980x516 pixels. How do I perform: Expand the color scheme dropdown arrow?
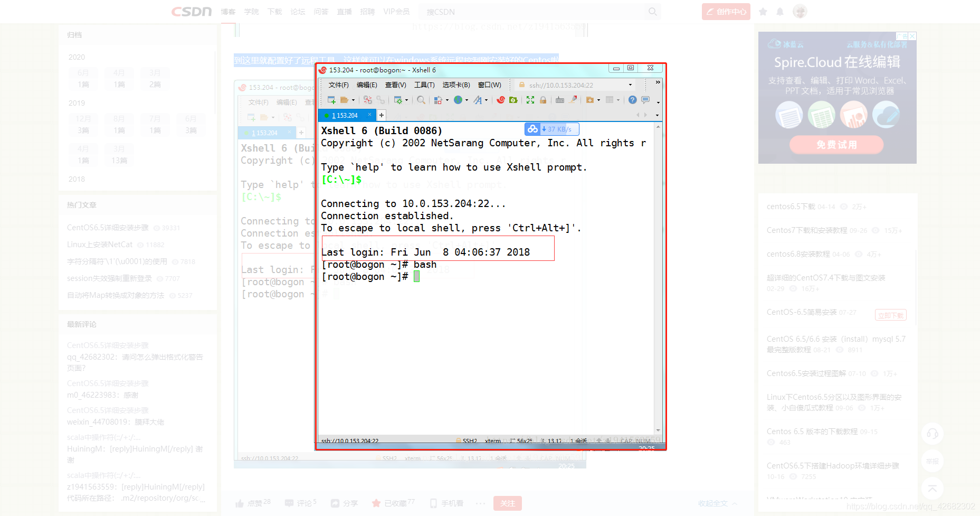(446, 100)
